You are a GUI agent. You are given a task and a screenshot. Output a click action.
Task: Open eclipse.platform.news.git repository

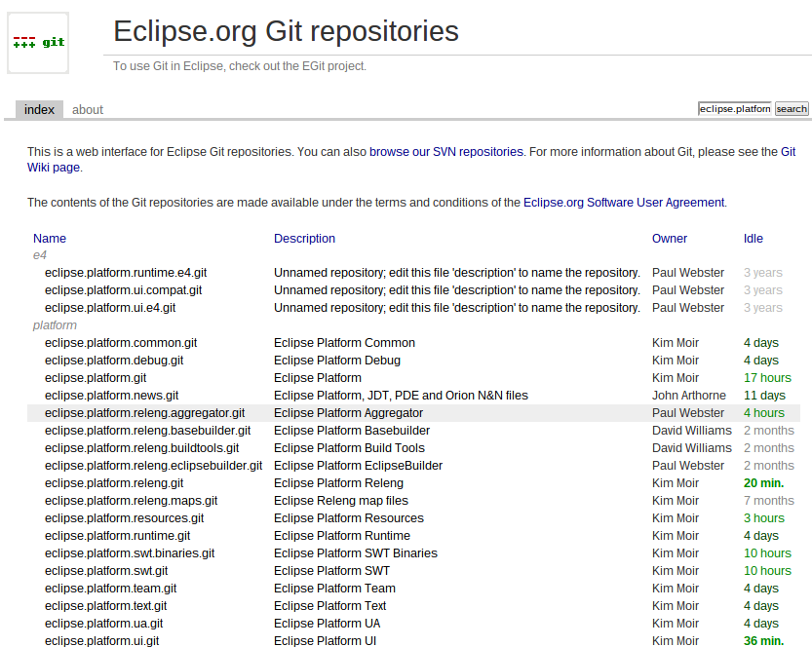[112, 396]
